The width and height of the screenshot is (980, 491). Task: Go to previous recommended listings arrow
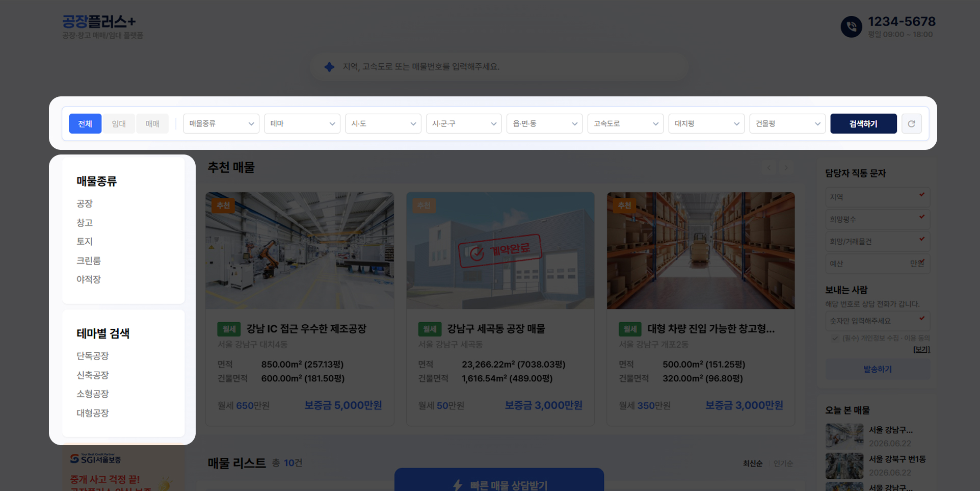pyautogui.click(x=769, y=167)
